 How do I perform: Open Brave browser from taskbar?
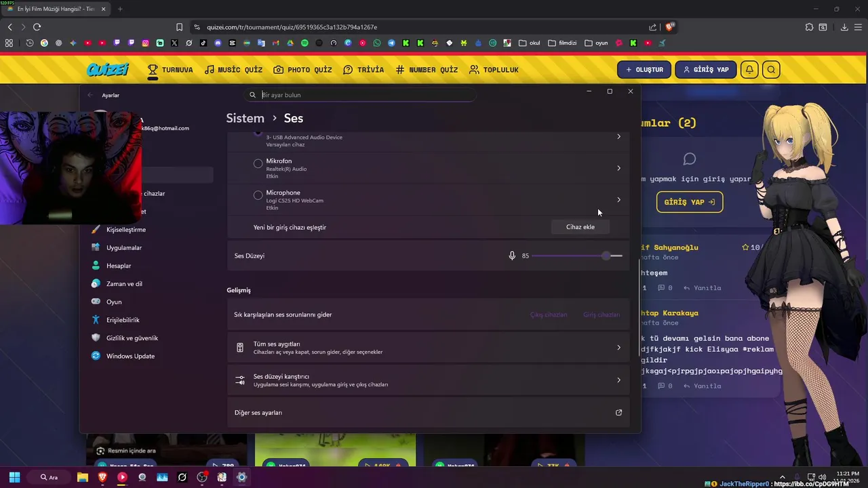pyautogui.click(x=102, y=477)
